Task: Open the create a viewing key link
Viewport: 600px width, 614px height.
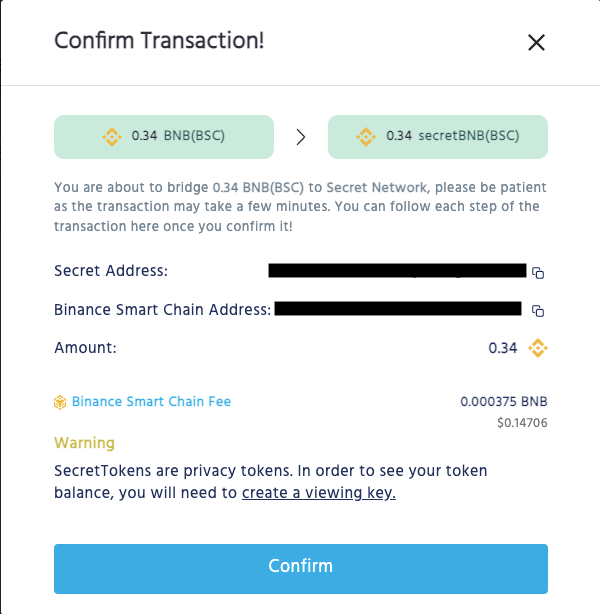Action: (x=319, y=492)
